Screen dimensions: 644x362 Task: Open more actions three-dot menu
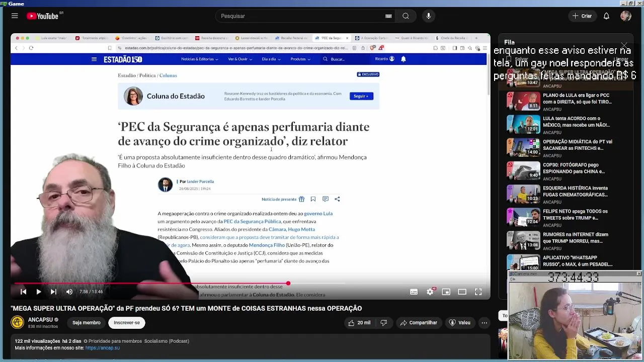(x=484, y=323)
